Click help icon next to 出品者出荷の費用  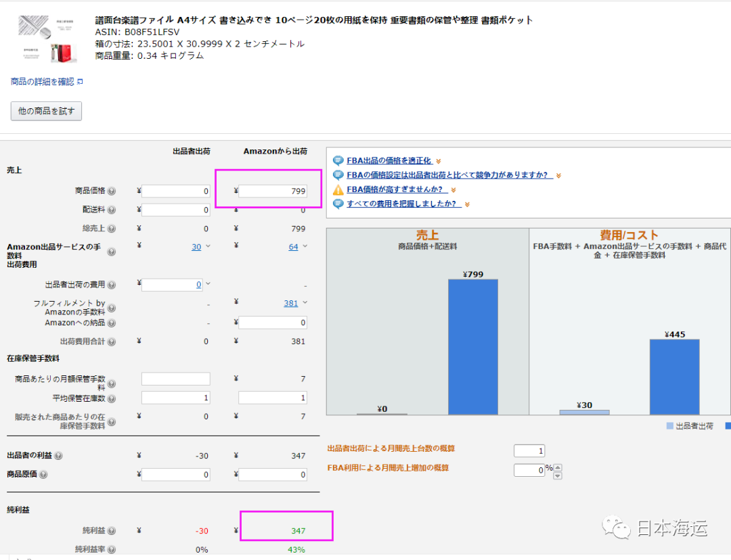click(112, 285)
